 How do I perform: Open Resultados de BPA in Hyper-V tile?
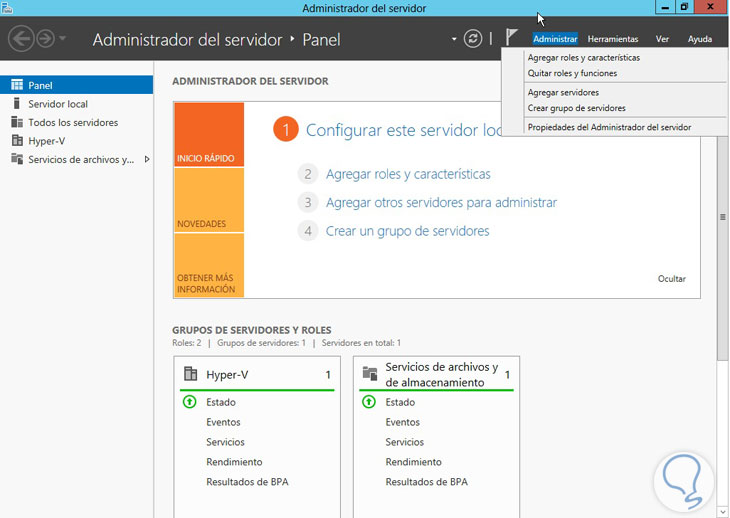(247, 482)
